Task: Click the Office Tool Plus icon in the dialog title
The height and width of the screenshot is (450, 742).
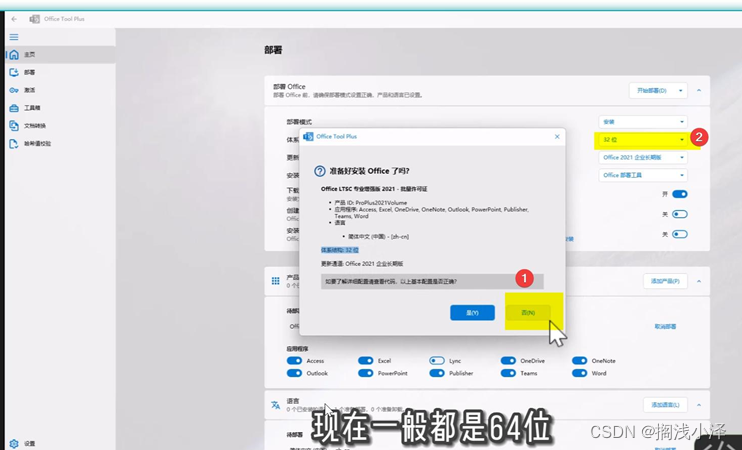Action: coord(309,136)
